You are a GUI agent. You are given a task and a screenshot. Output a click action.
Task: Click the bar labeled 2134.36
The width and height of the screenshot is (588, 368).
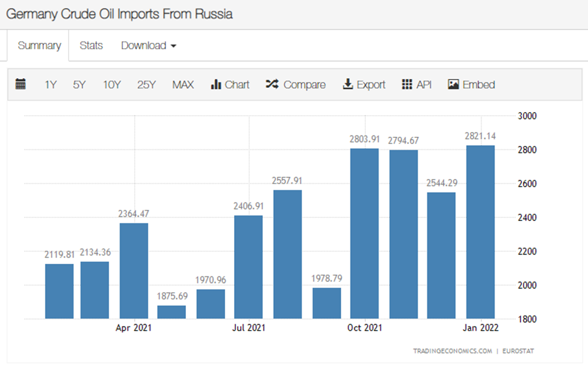tap(95, 290)
